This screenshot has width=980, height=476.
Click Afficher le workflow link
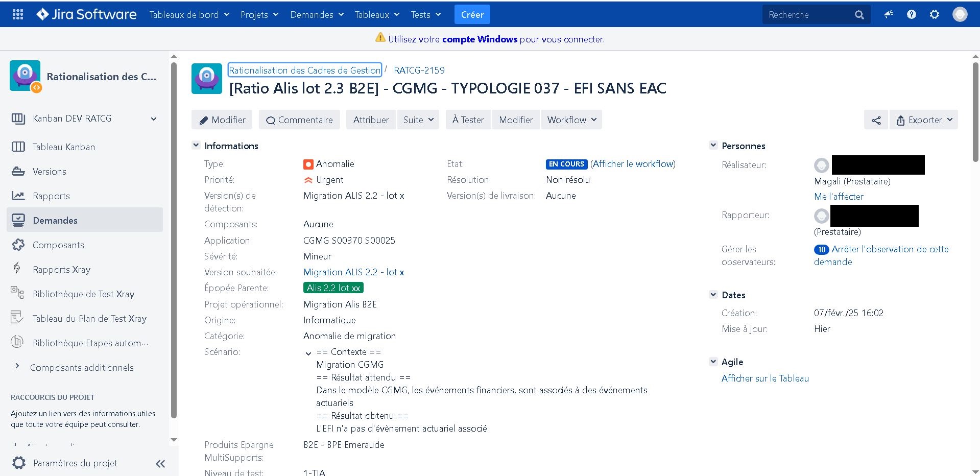[633, 164]
